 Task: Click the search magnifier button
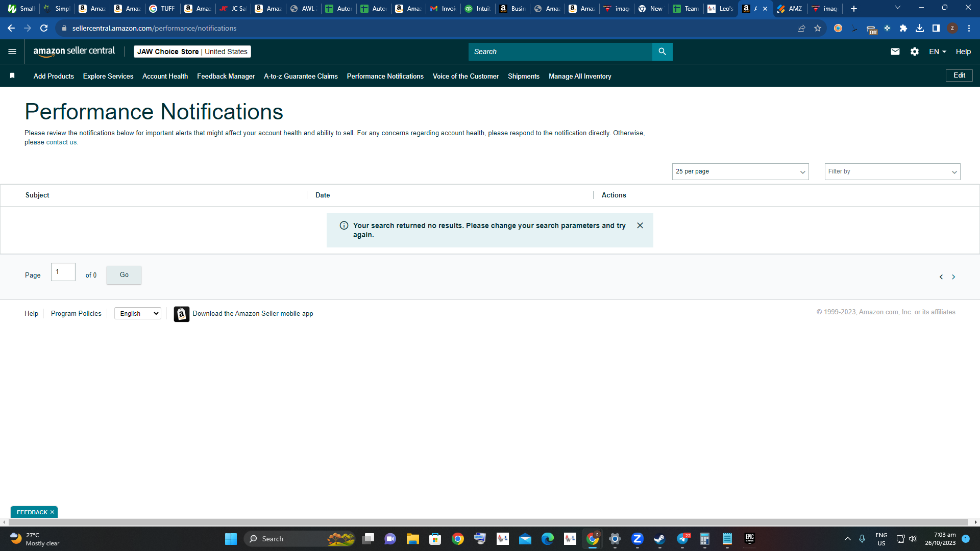pyautogui.click(x=662, y=52)
